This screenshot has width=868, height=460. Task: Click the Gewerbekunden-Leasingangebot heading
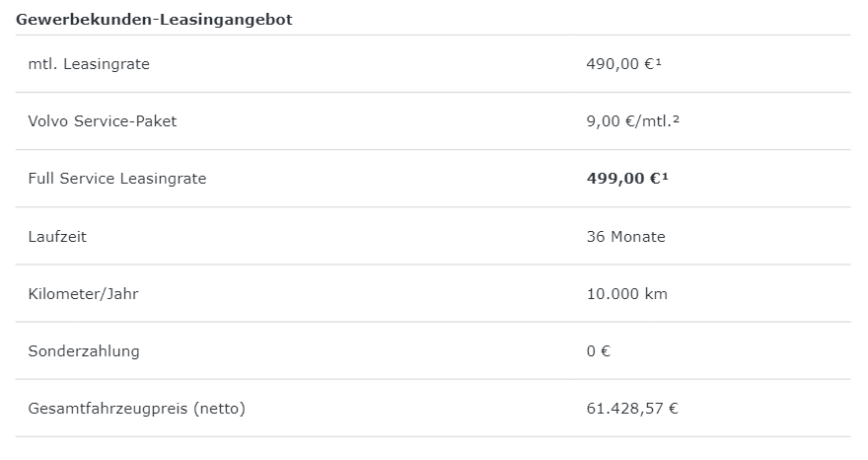click(154, 20)
